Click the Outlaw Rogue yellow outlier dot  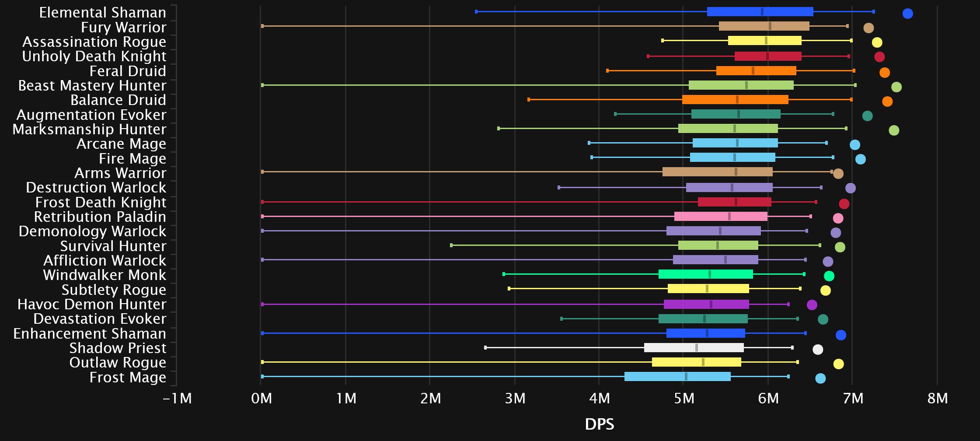click(838, 364)
